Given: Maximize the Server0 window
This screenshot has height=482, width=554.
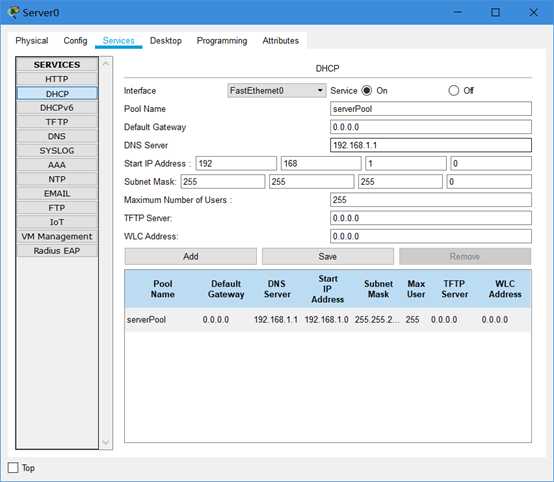Looking at the screenshot, I should [x=495, y=12].
